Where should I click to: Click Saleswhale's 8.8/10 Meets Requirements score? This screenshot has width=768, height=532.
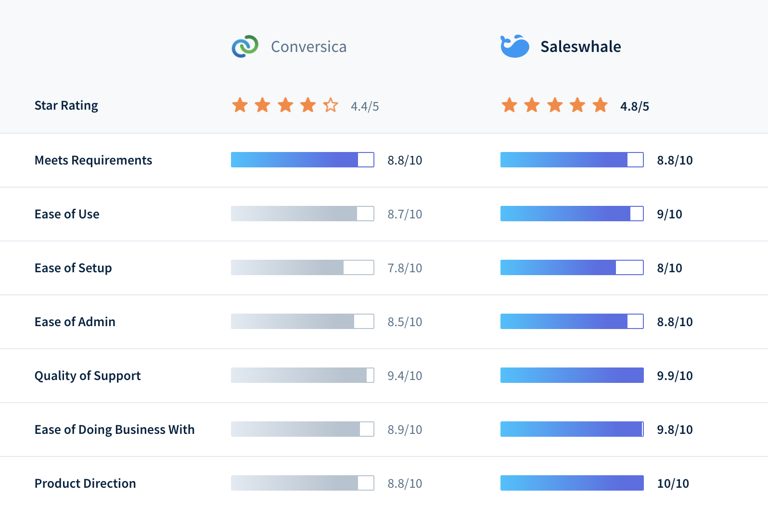point(675,160)
